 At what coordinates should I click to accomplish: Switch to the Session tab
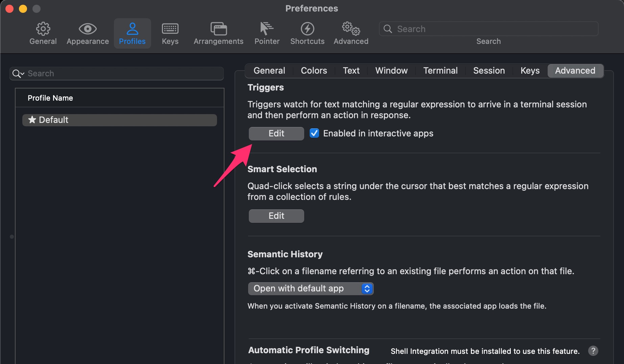pos(489,71)
